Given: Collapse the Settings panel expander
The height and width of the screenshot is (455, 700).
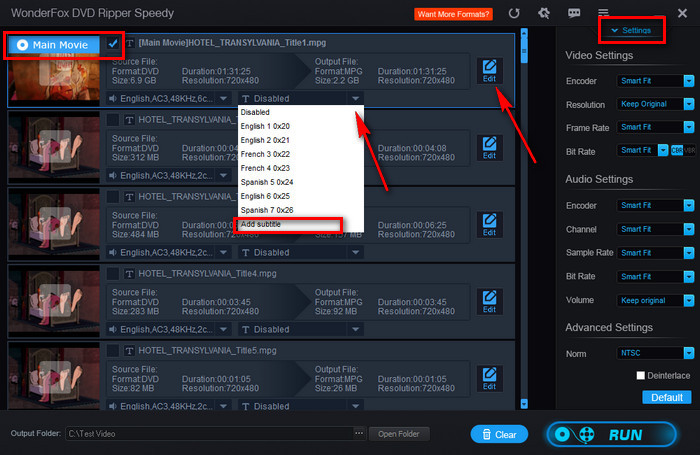Looking at the screenshot, I should point(630,31).
